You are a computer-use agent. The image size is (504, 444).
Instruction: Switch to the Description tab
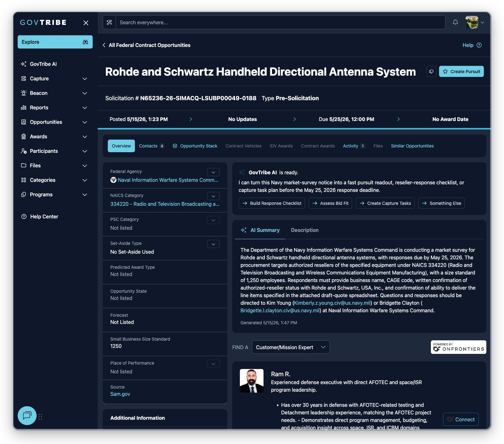305,230
